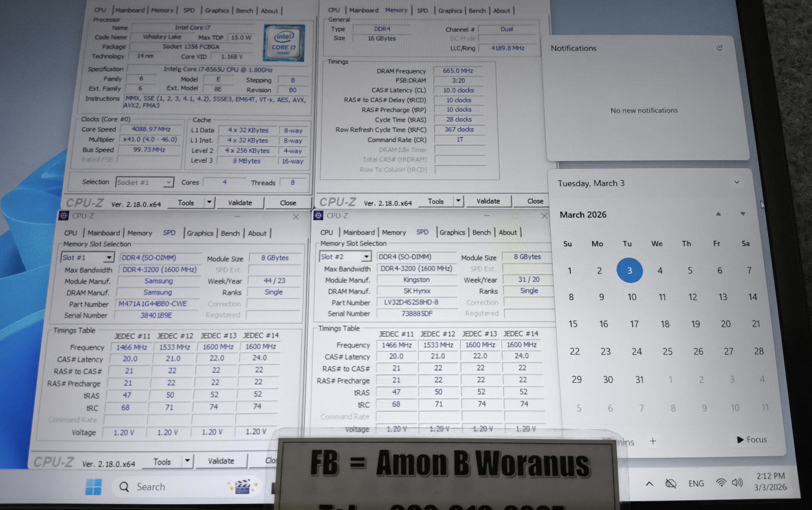Open the Windows Start menu
Viewport: 812px width, 510px height.
[93, 486]
